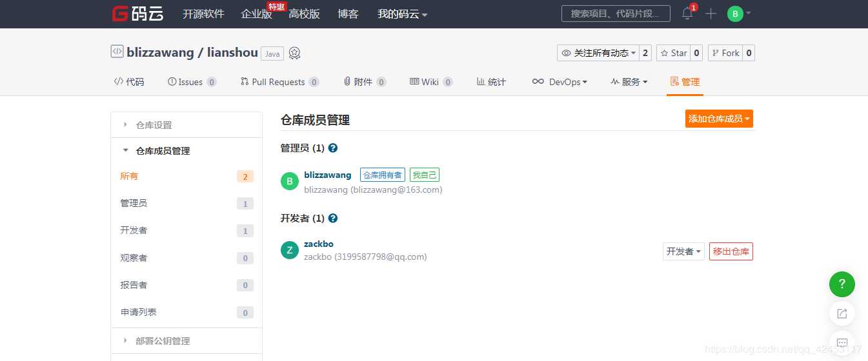Click the Star count 0
Screen dimensions: 868x361
(x=696, y=53)
